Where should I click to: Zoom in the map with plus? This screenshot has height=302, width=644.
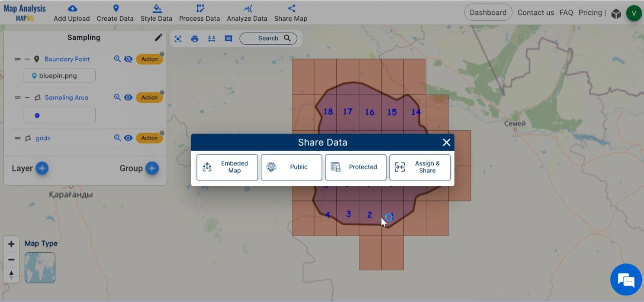11,244
